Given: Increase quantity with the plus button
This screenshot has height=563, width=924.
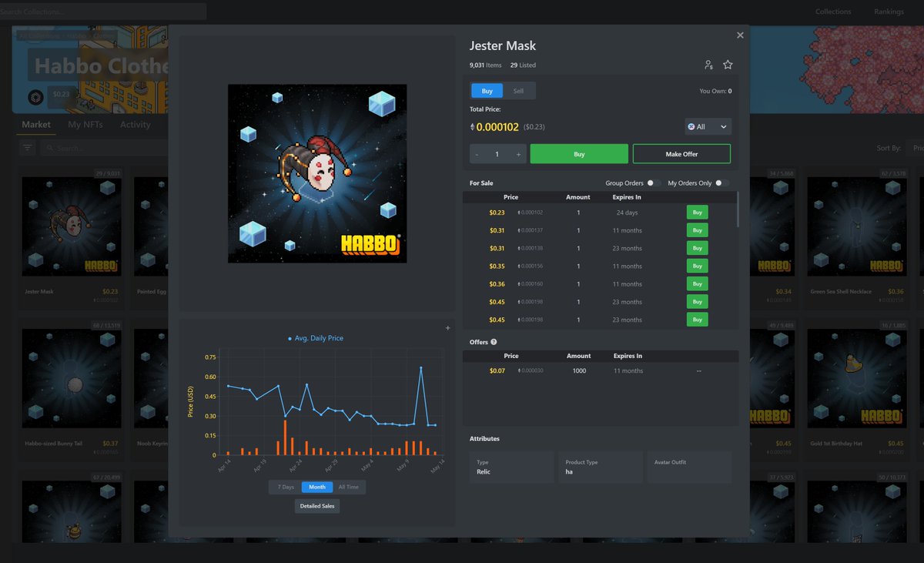Looking at the screenshot, I should pos(518,154).
